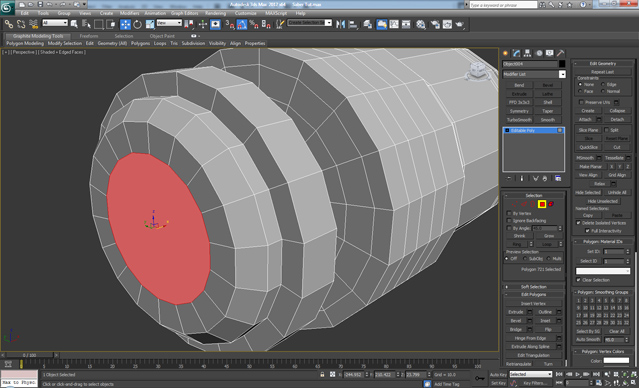Image resolution: width=639 pixels, height=388 pixels.
Task: Click the Mirror tool icon
Action: pos(340,24)
